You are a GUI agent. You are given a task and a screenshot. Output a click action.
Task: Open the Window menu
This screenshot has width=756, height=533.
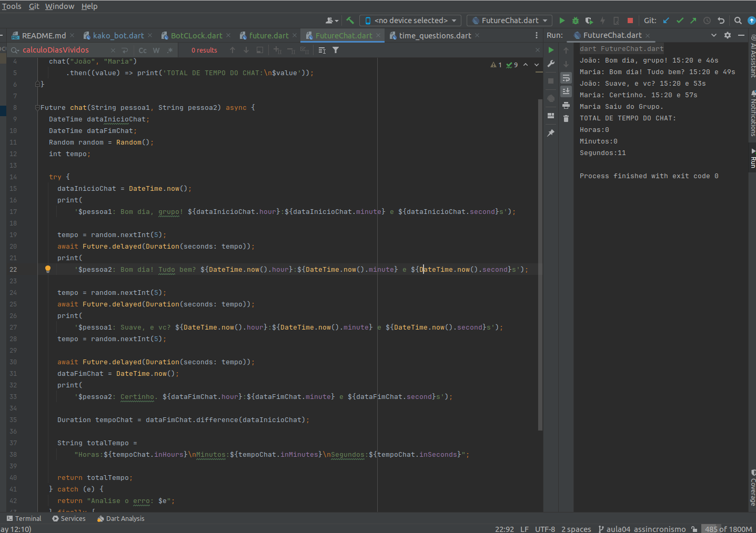pyautogui.click(x=59, y=6)
